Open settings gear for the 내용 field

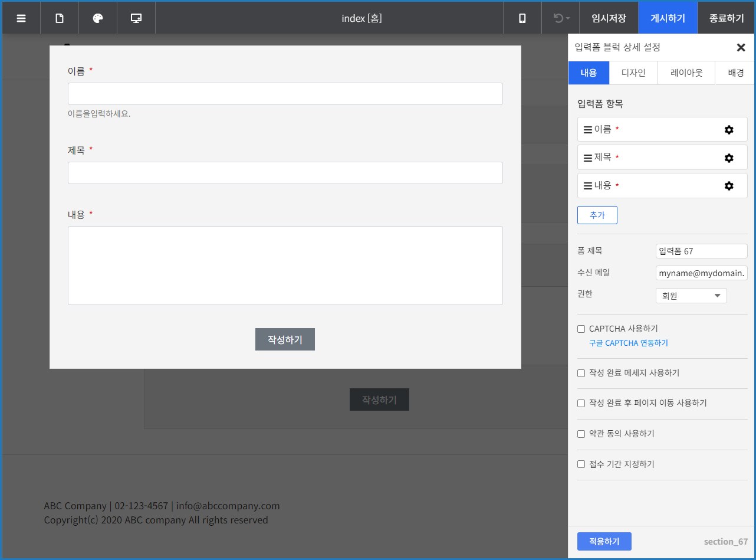729,185
